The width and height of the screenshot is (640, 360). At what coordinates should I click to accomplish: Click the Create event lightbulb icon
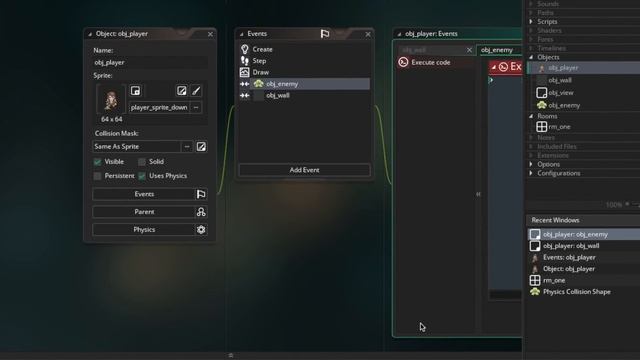tap(244, 49)
